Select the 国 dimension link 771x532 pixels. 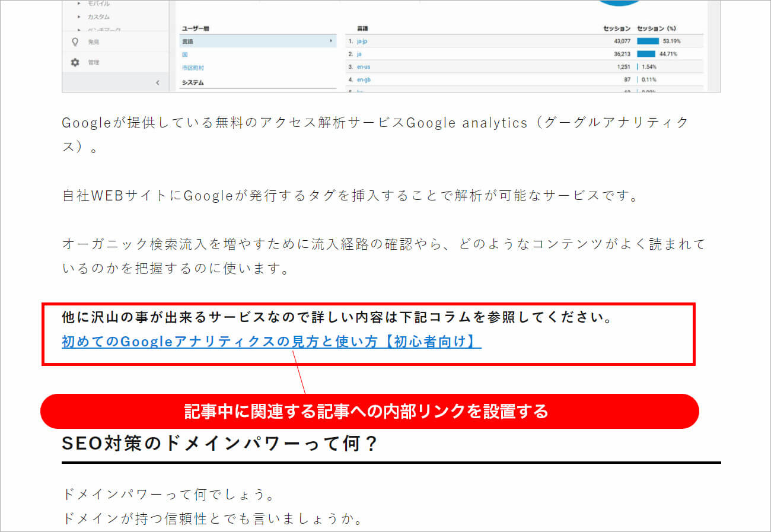pos(185,55)
